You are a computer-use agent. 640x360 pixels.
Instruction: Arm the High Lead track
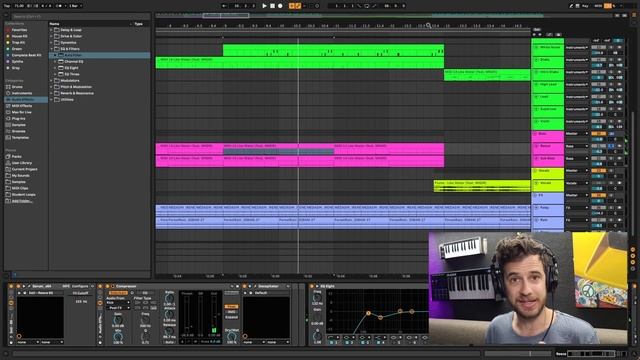(619, 84)
